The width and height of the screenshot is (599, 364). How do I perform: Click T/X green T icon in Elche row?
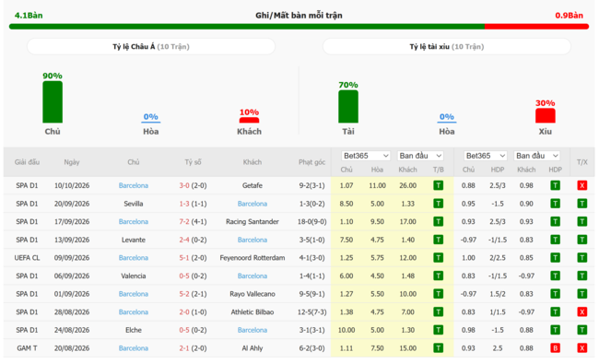click(581, 330)
